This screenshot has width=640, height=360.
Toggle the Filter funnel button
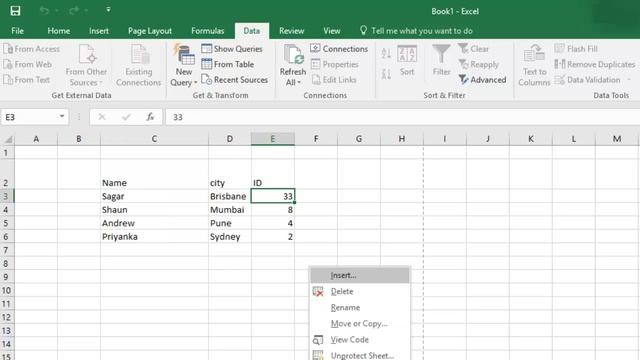coord(441,60)
